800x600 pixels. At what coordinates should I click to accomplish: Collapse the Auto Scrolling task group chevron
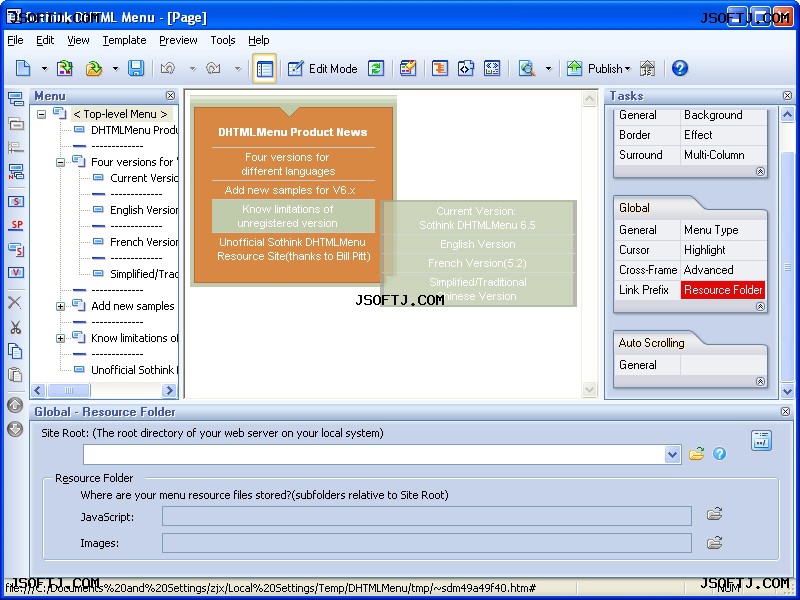760,382
